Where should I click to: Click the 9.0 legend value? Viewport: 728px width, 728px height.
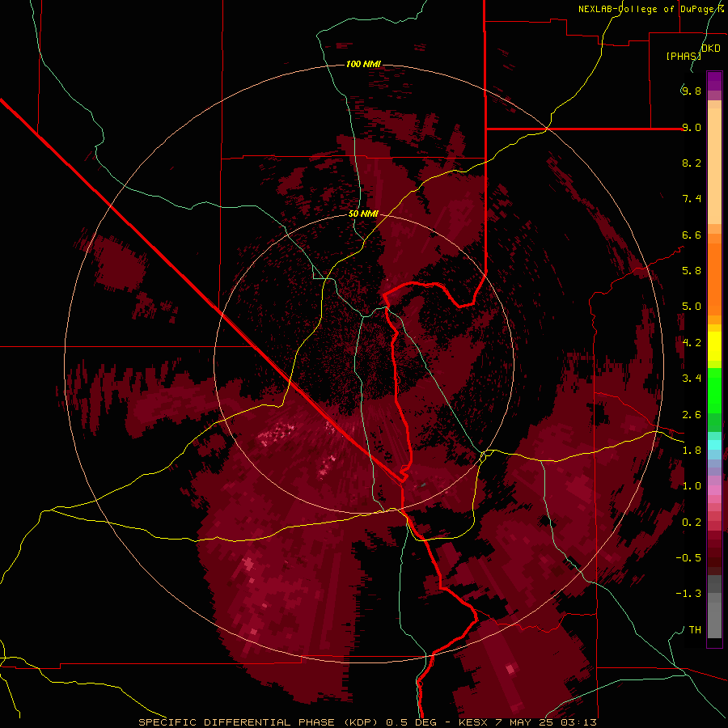(692, 127)
